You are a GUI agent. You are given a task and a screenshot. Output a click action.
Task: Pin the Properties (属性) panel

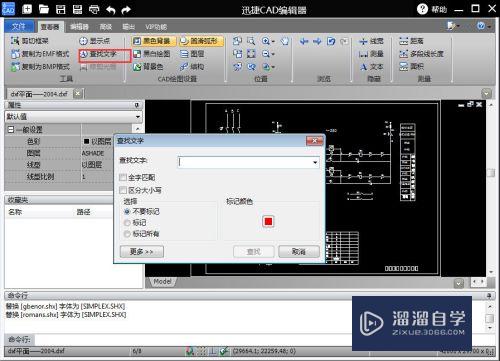point(137,105)
